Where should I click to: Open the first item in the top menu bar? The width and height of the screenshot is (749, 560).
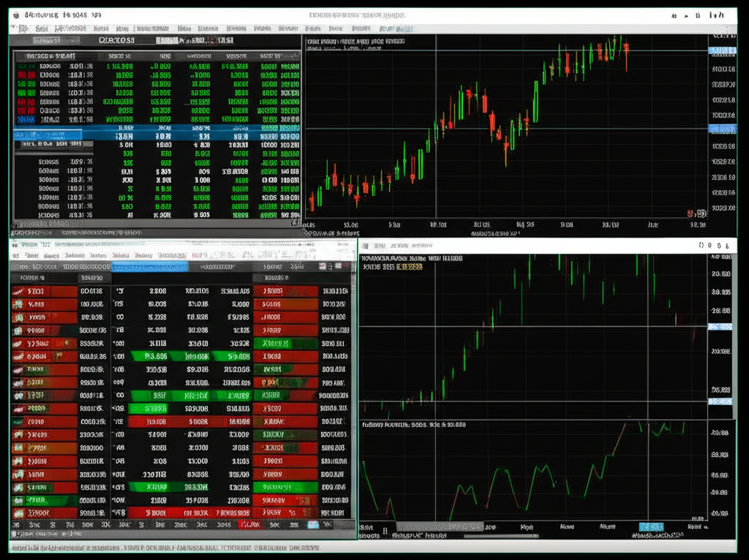click(x=23, y=28)
